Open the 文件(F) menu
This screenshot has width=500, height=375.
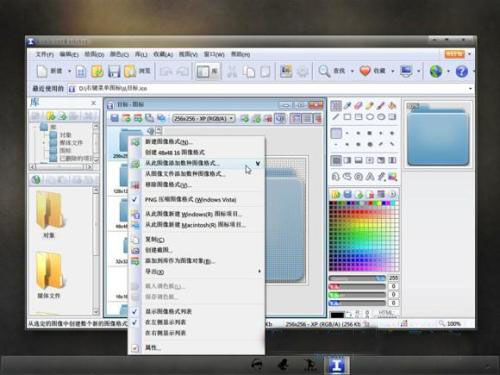point(45,54)
